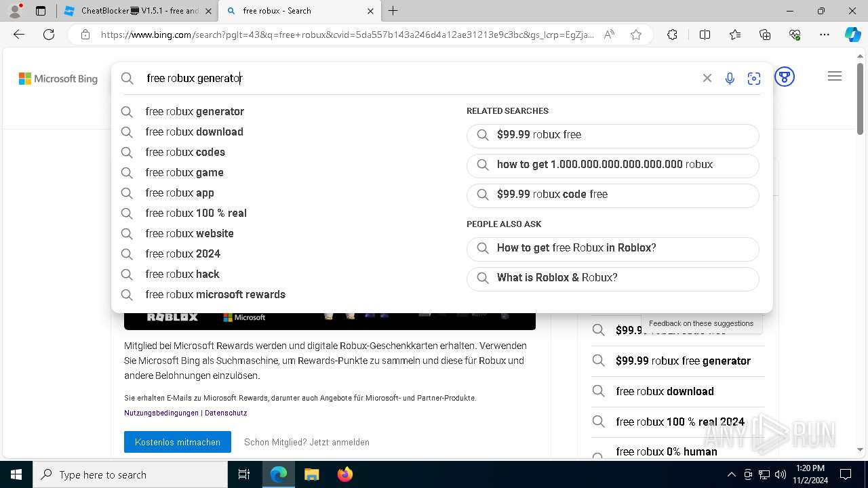
Task: Select suggestion free robux game
Action: click(x=184, y=172)
